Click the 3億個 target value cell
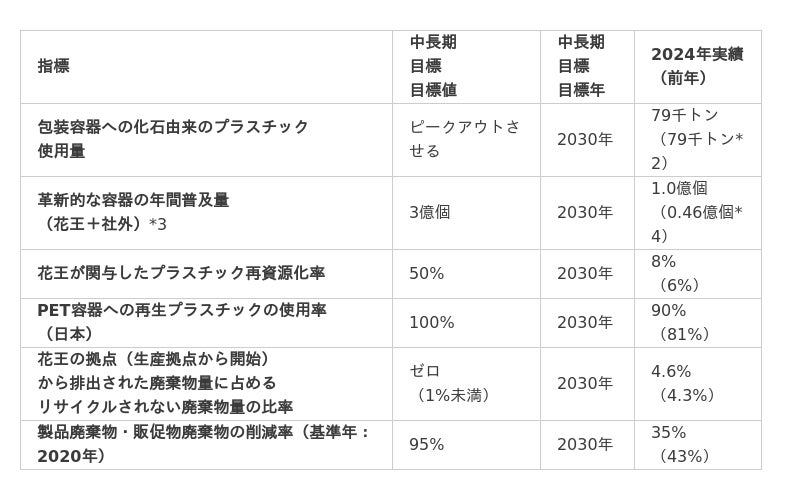 [430, 212]
